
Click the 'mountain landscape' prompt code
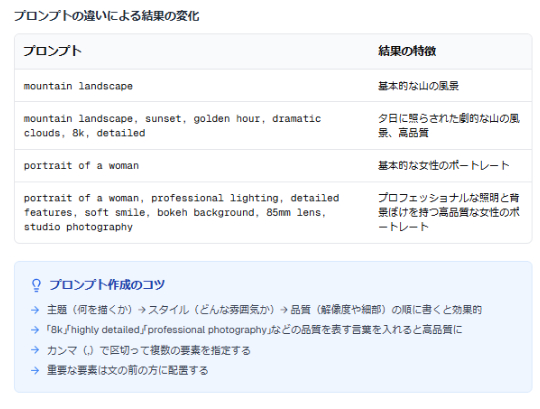pyautogui.click(x=78, y=86)
